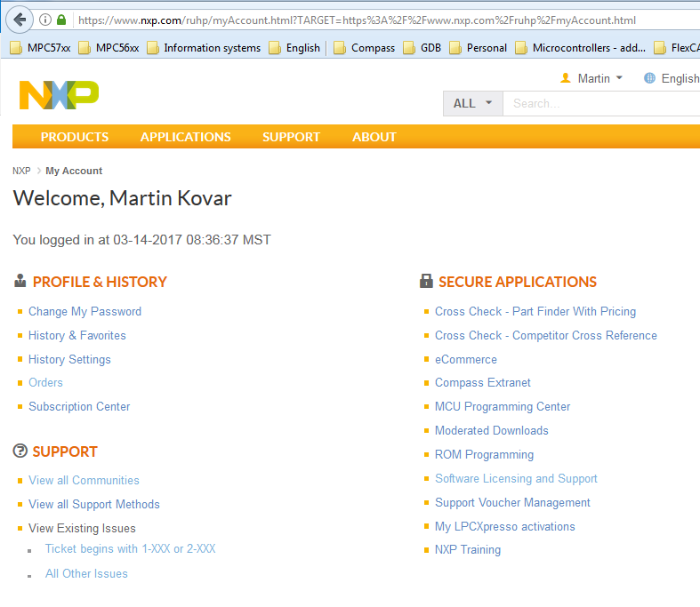Viewport: 700px width, 607px height.
Task: Open My LPCXpresso activations link
Action: tap(505, 527)
